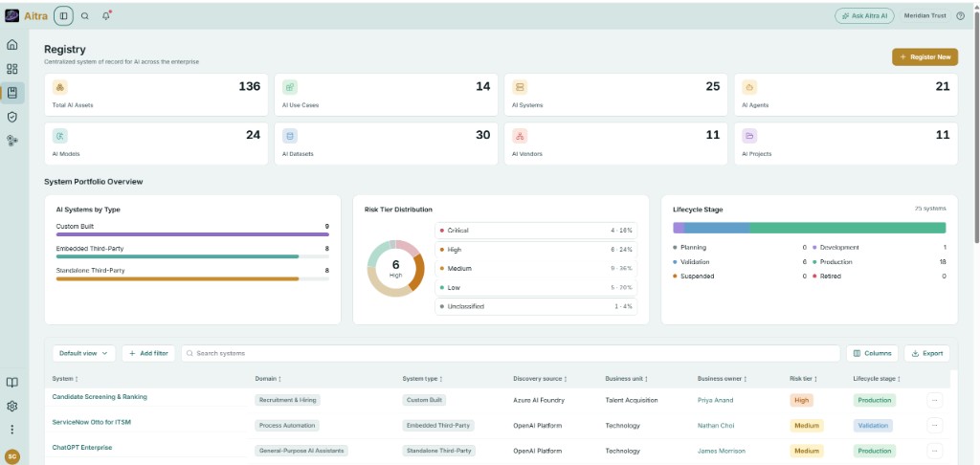Click the green Production lifecycle bar segment
The image size is (980, 465).
[848, 228]
